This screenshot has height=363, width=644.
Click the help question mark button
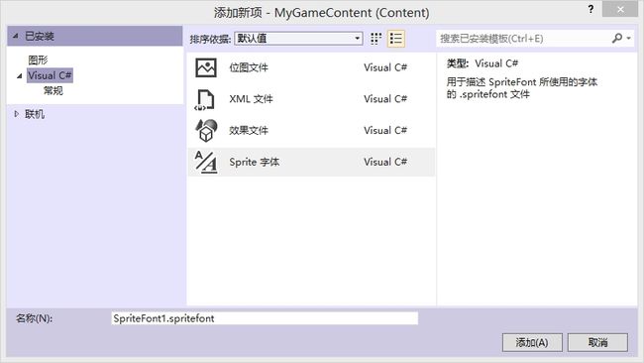[x=590, y=9]
